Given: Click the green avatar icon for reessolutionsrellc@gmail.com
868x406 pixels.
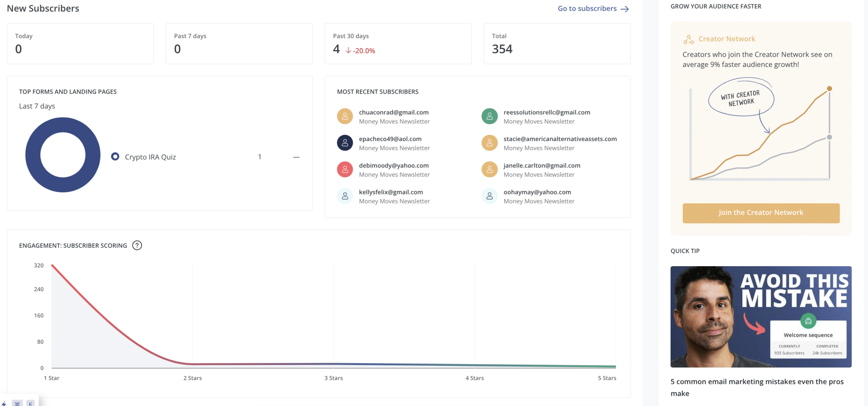Looking at the screenshot, I should pos(490,116).
